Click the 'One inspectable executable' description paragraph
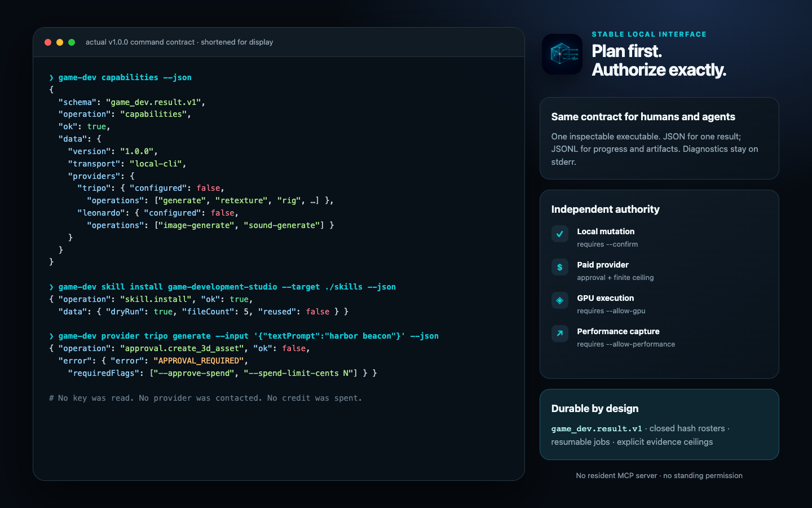 [655, 149]
